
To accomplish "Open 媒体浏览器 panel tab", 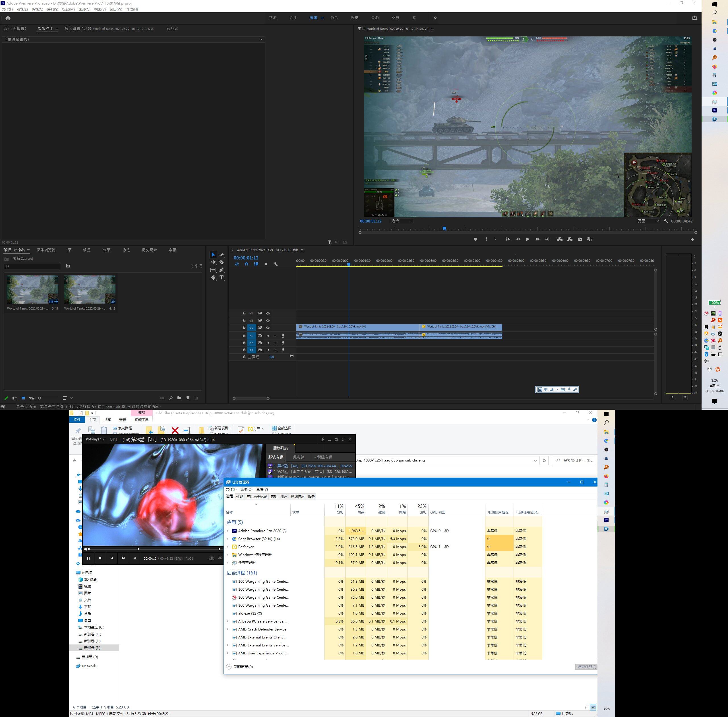I will click(46, 250).
